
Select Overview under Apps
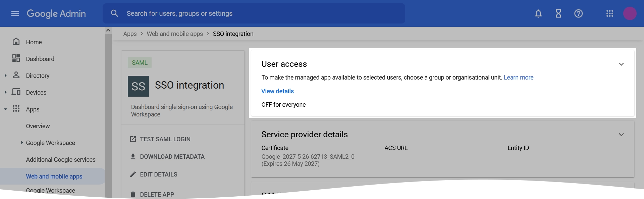tap(38, 126)
